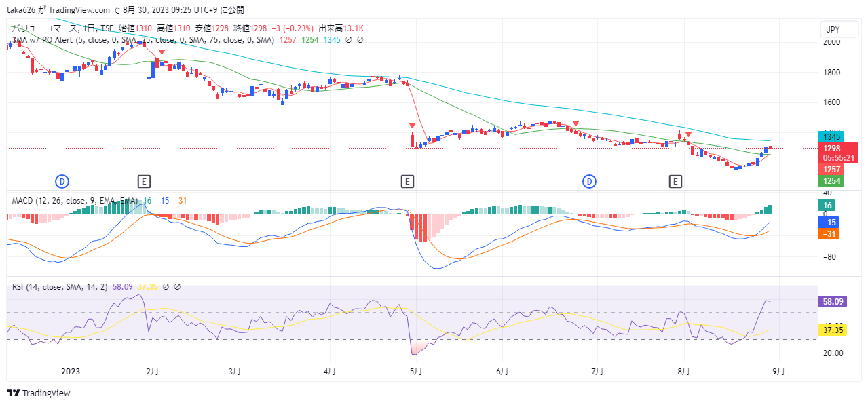The width and height of the screenshot is (868, 405).
Task: Click the earnings E marker in February
Action: coord(143,181)
